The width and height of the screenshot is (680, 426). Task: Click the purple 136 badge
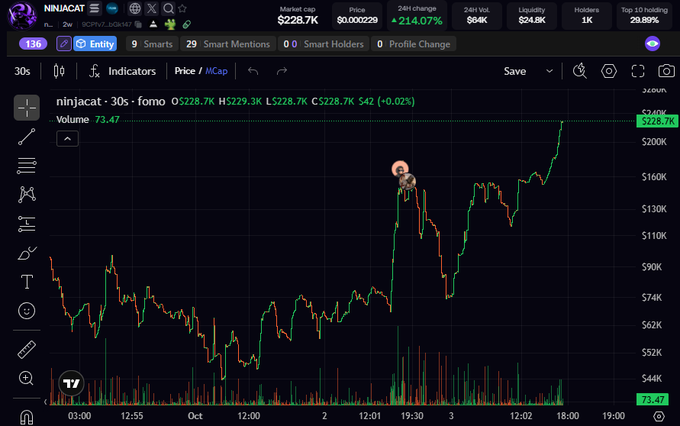tap(33, 44)
